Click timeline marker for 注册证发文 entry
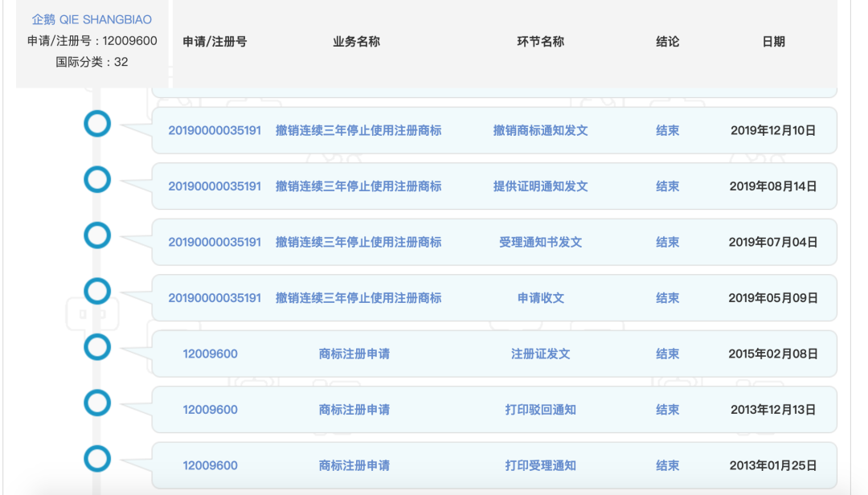 97,347
